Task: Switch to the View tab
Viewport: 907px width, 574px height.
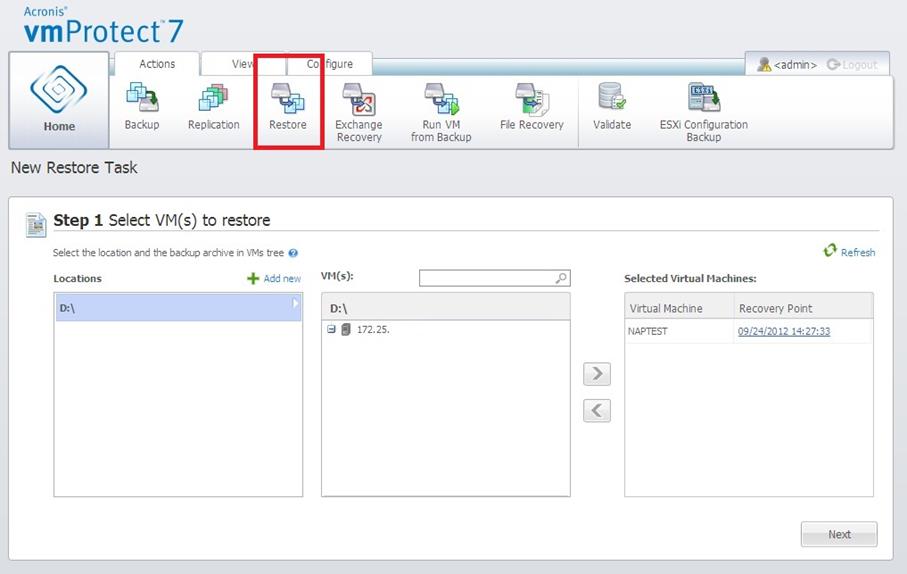Action: click(243, 64)
